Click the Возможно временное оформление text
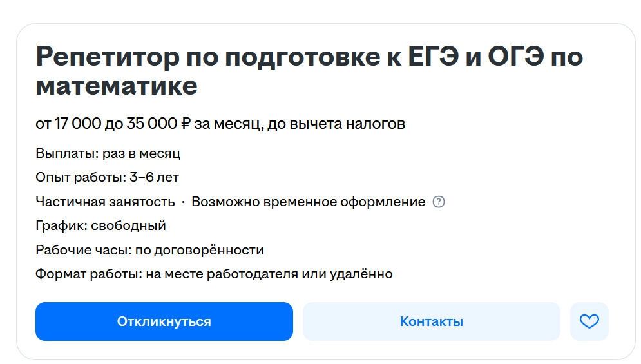This screenshot has width=641, height=364. pos(308,202)
